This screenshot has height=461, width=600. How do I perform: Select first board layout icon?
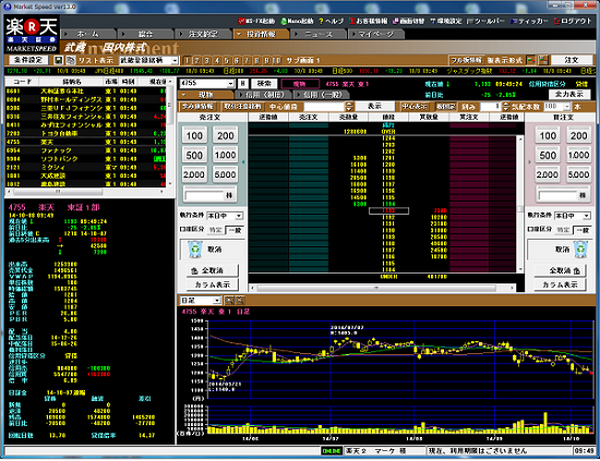pyautogui.click(x=531, y=60)
